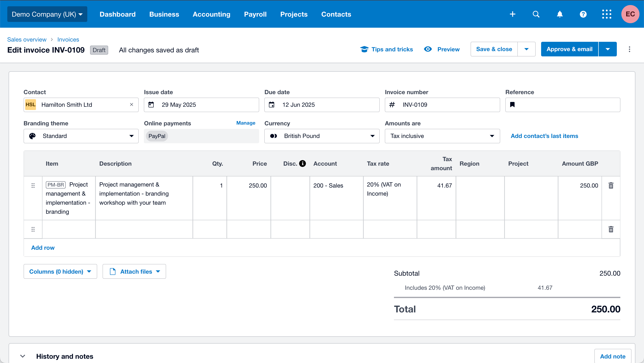Click the Disc. column info icon
644x363 pixels.
tap(302, 163)
